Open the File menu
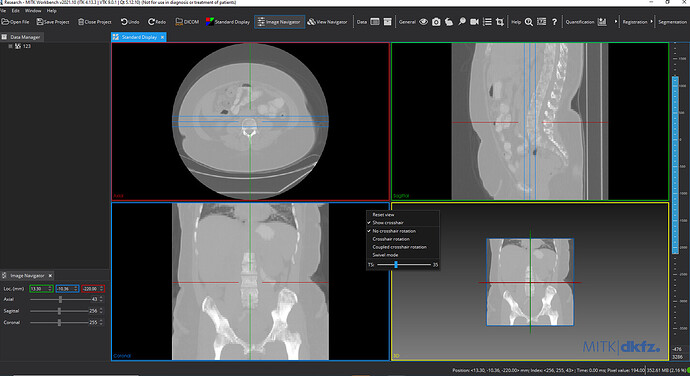The image size is (690, 376). click(3, 11)
